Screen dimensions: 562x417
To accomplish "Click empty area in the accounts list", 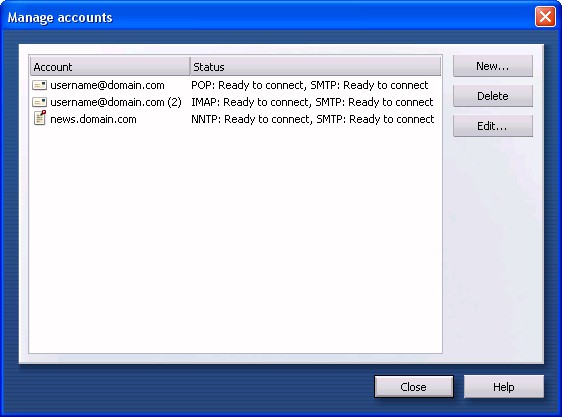I will click(x=235, y=237).
